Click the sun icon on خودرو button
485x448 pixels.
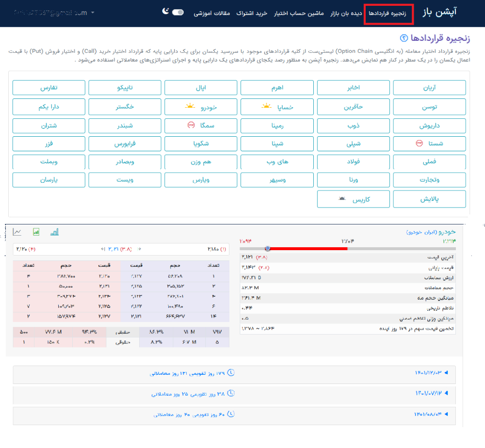point(190,106)
